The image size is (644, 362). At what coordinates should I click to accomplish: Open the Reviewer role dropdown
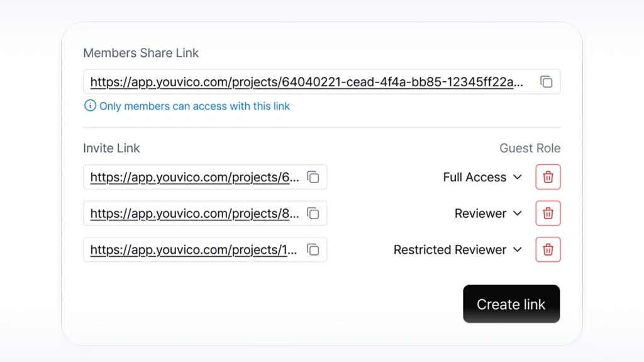pos(488,213)
